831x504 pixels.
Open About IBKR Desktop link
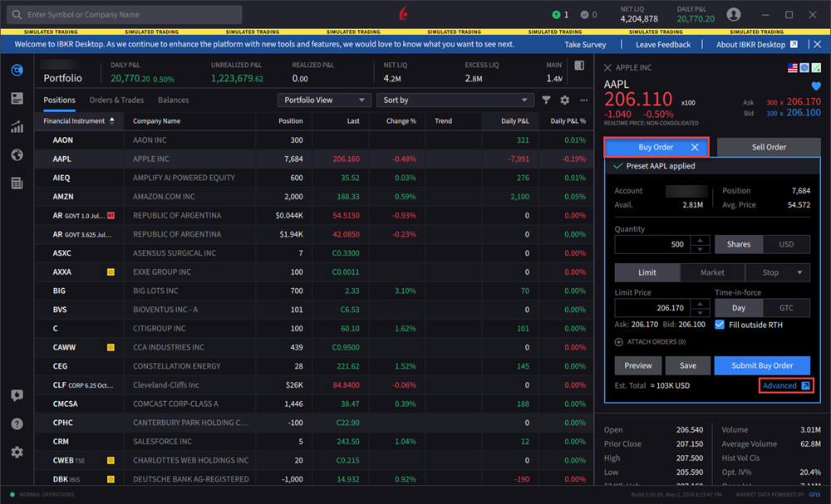757,45
